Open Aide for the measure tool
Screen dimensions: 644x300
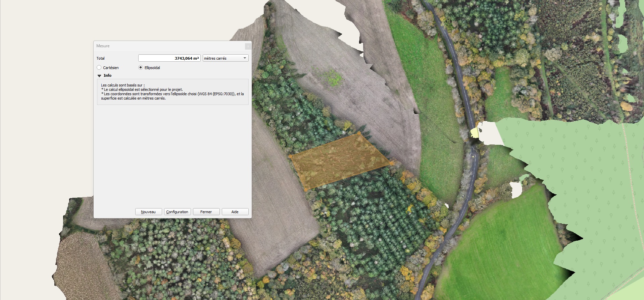coord(235,212)
